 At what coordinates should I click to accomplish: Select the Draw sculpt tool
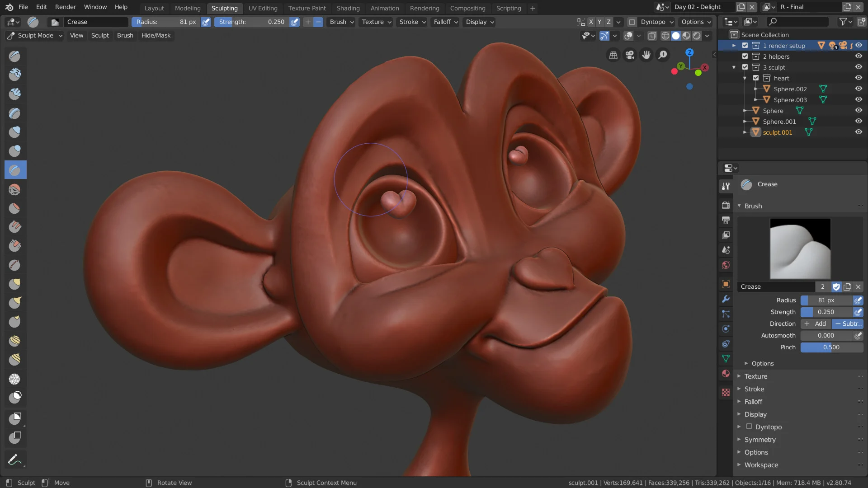pos(15,56)
